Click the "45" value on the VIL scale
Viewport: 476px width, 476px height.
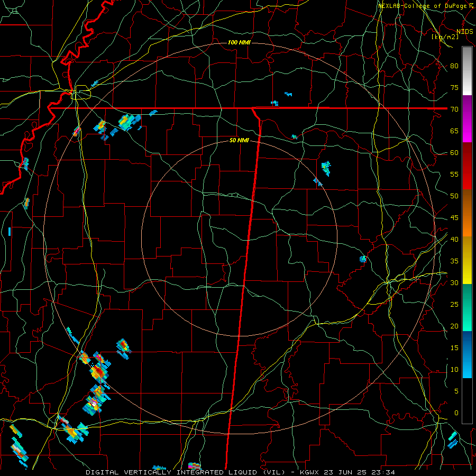pyautogui.click(x=454, y=218)
